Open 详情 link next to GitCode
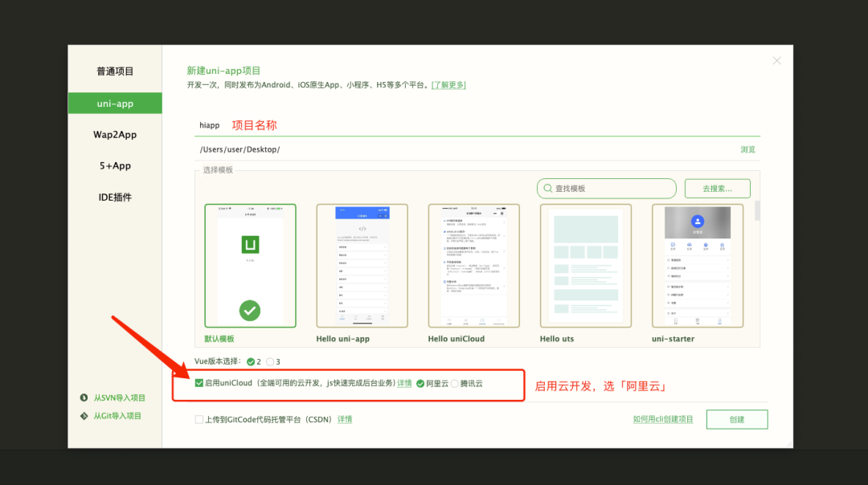868x485 pixels. [345, 420]
